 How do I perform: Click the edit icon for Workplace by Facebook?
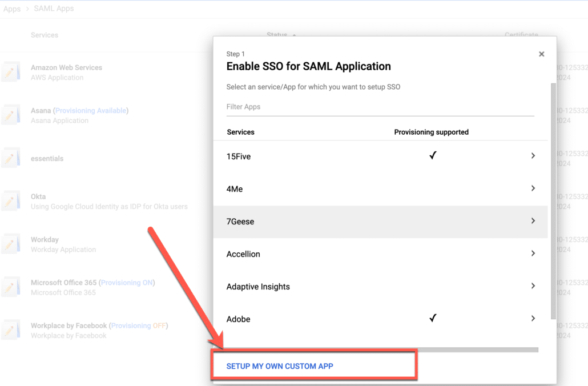[x=10, y=330]
